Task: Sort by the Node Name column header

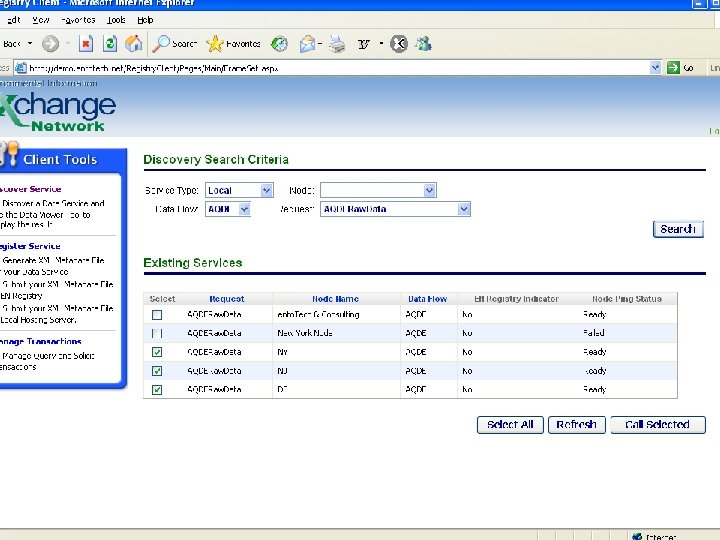Action: (x=335, y=299)
